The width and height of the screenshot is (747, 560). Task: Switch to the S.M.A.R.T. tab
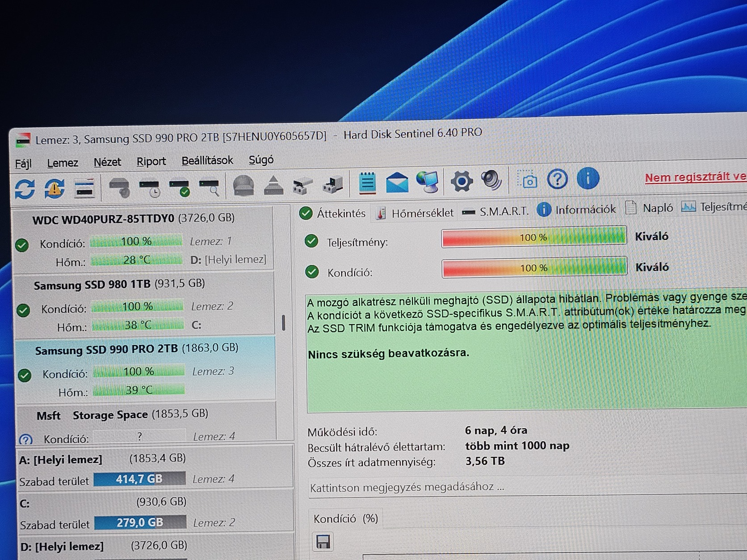[495, 211]
